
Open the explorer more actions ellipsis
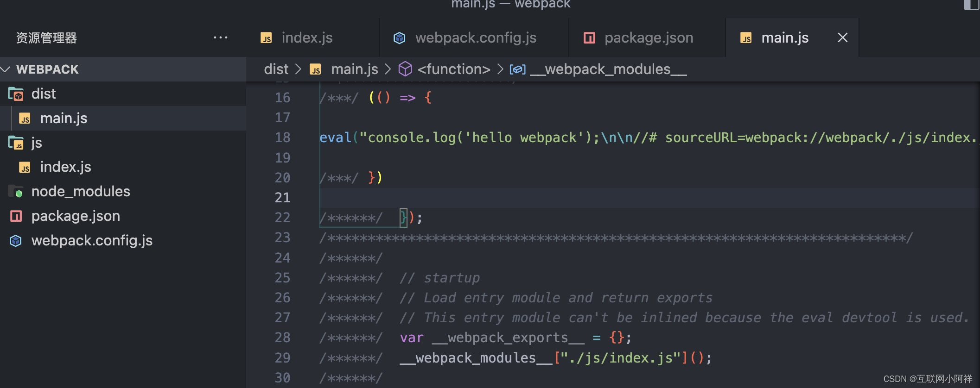tap(220, 38)
